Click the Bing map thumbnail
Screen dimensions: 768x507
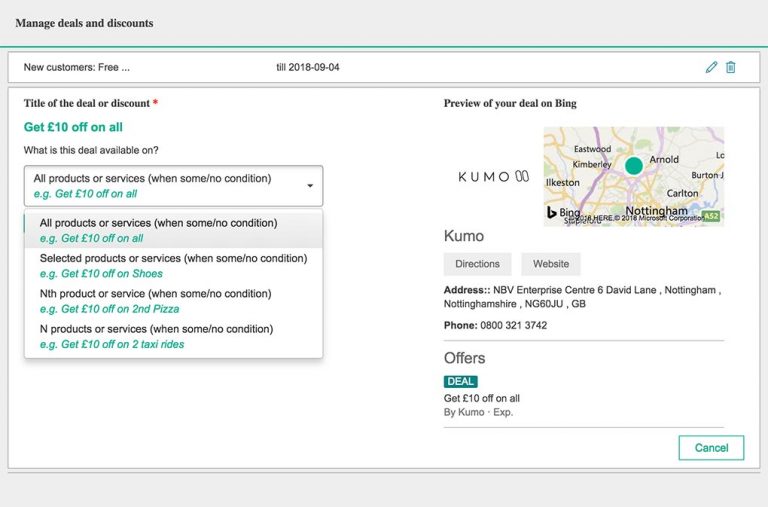pyautogui.click(x=634, y=176)
